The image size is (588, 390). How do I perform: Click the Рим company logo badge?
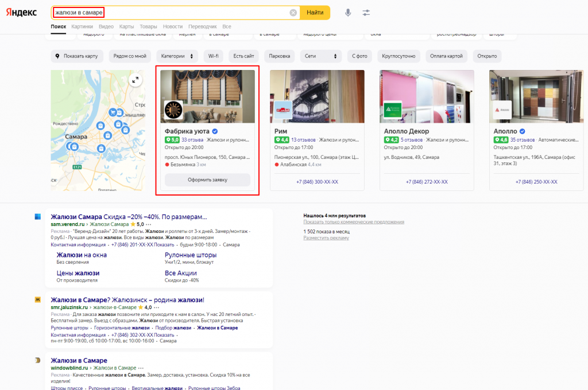283,110
